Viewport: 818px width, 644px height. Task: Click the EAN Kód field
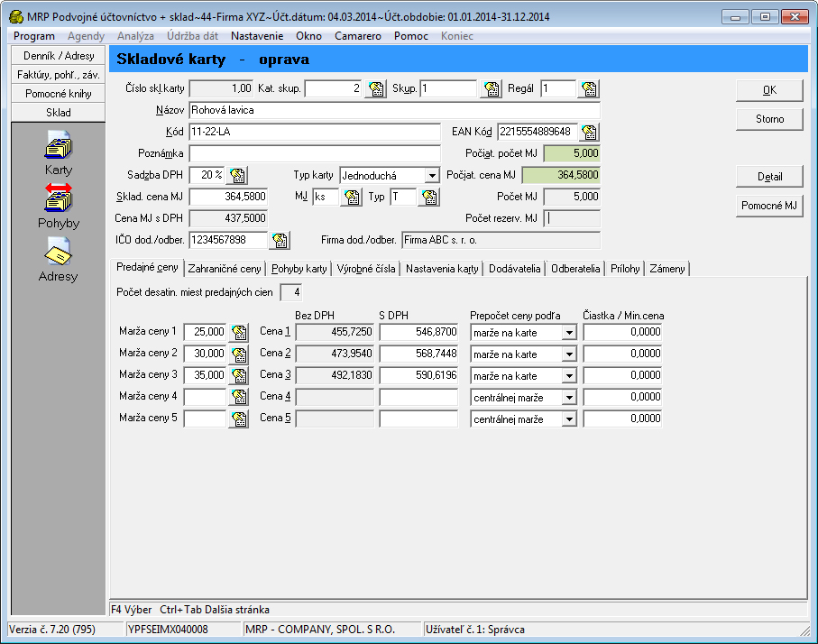[x=538, y=132]
